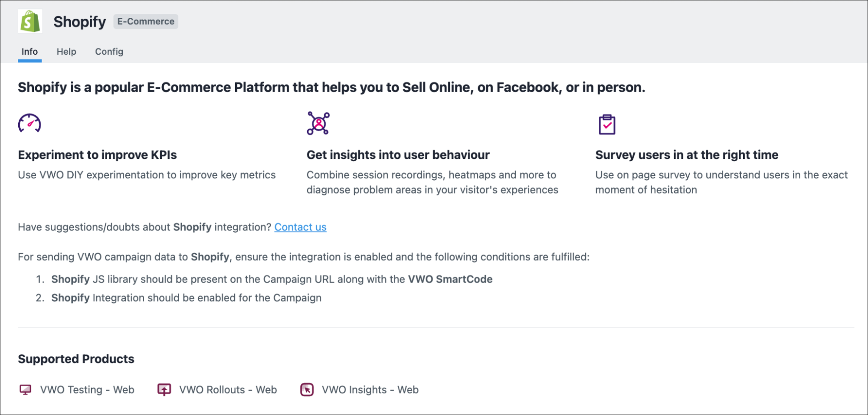Click the Get insights into user behaviour heading
Image resolution: width=868 pixels, height=415 pixels.
pos(398,155)
